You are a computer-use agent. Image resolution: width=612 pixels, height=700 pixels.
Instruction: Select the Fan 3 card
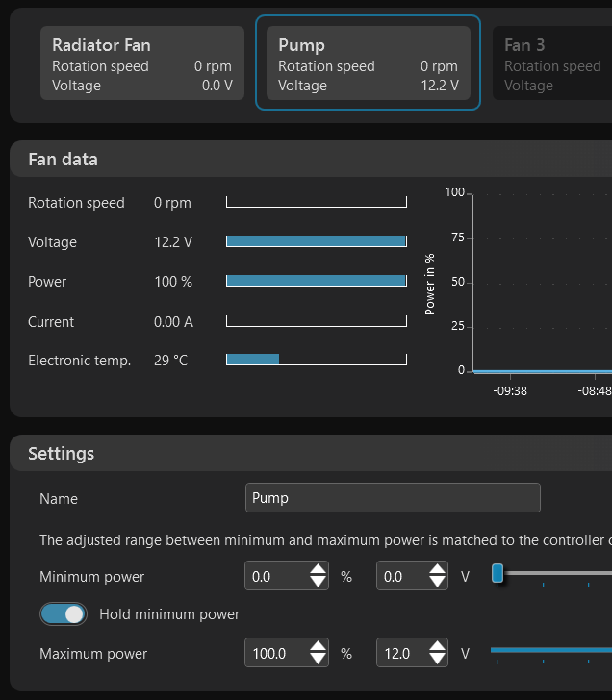click(552, 63)
